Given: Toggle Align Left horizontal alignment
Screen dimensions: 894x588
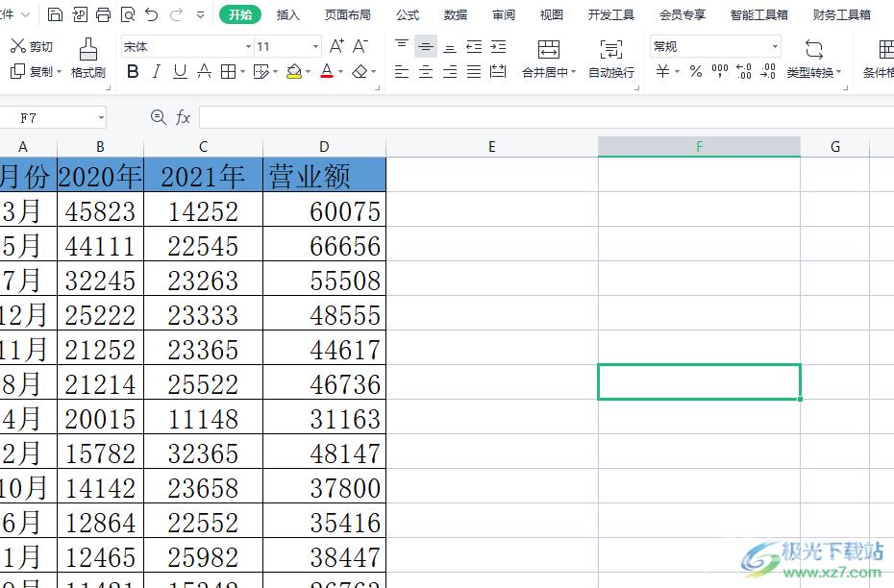Looking at the screenshot, I should (x=402, y=71).
